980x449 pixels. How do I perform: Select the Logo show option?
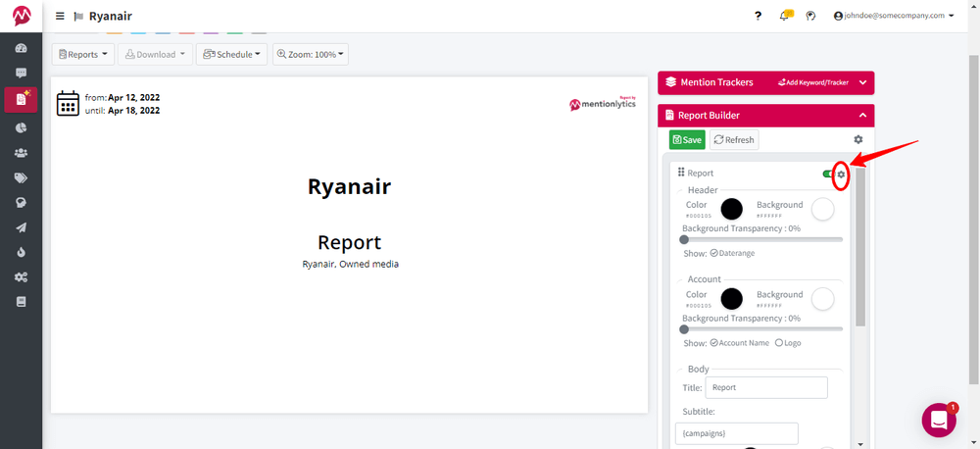(x=788, y=343)
